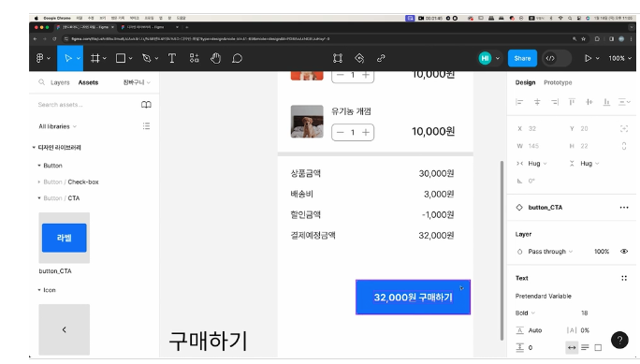Switch to the Prototype tab
Image resolution: width=640 pixels, height=364 pixels.
coord(558,82)
